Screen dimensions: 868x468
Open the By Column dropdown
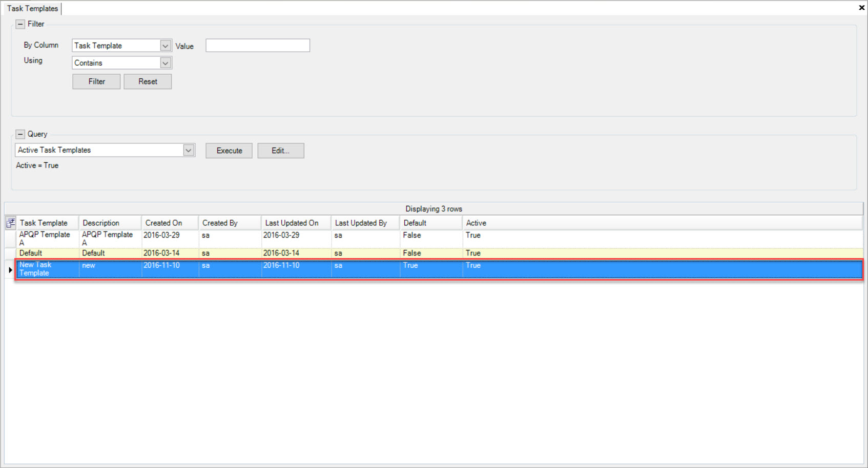click(165, 46)
